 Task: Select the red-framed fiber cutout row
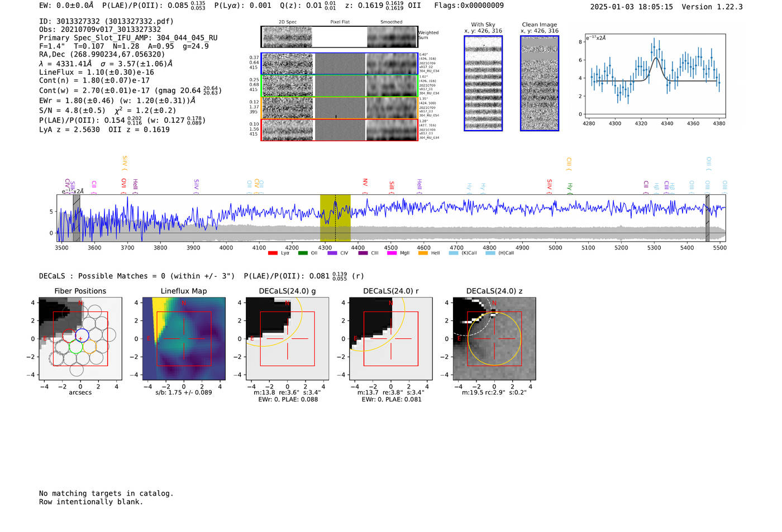click(x=339, y=130)
